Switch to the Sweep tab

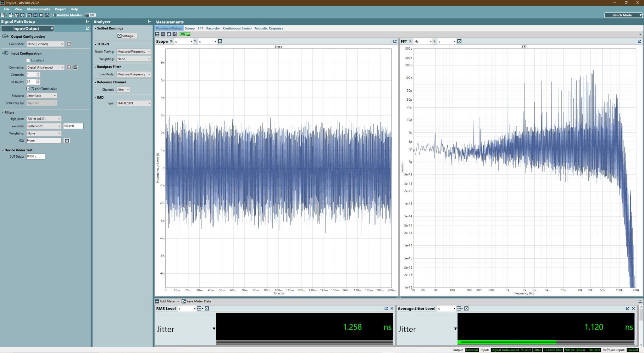[x=189, y=28]
